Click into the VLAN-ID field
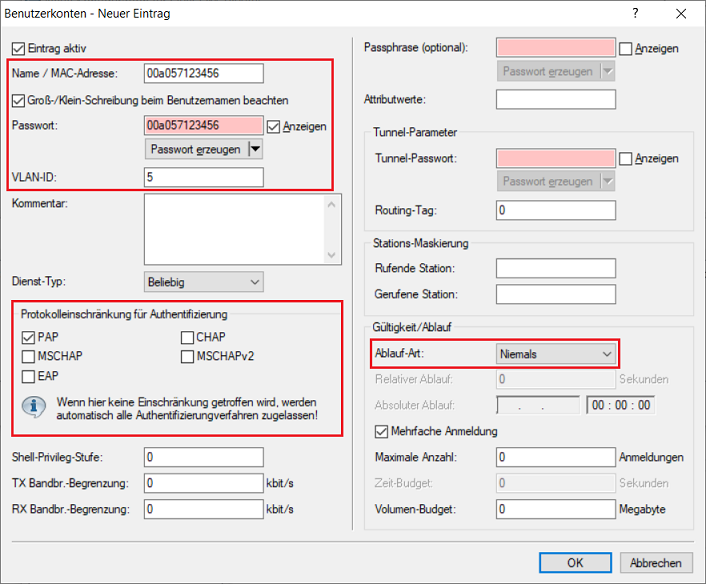This screenshot has width=706, height=584. [x=203, y=177]
